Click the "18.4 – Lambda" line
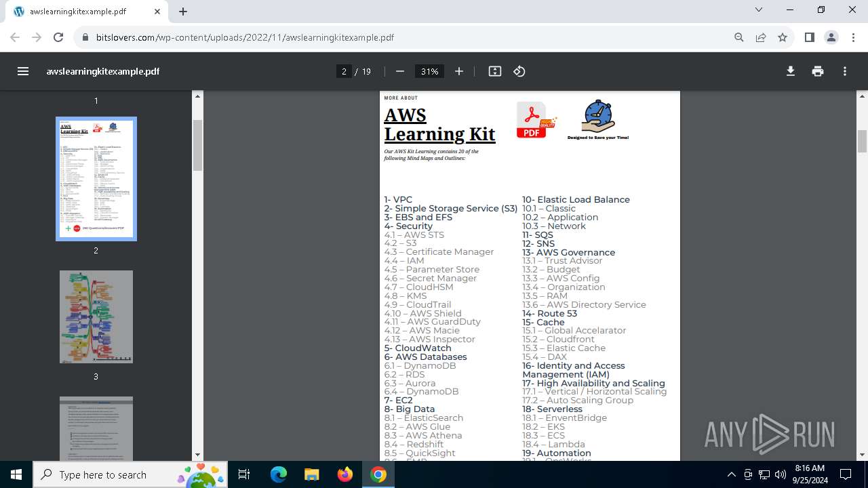868x488 pixels. click(x=553, y=445)
